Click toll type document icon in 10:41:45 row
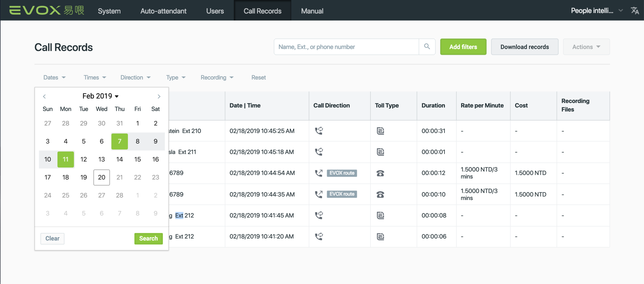644x284 pixels. pyautogui.click(x=380, y=215)
